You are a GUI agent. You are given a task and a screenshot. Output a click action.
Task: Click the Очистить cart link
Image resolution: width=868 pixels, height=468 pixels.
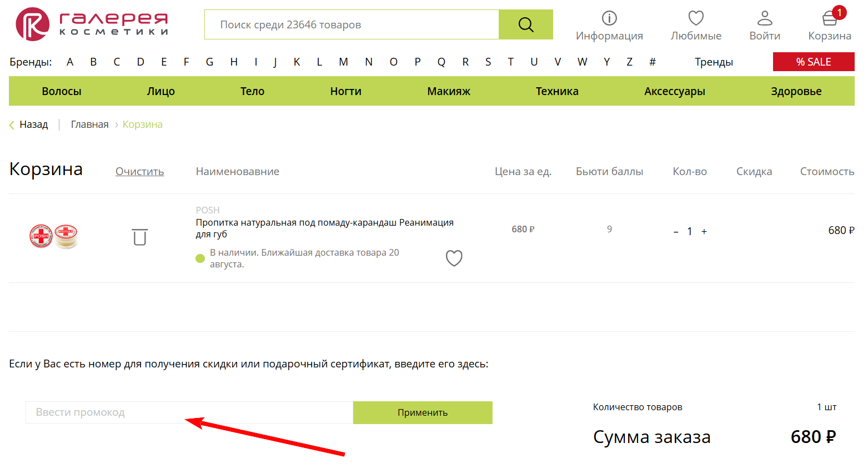tap(139, 172)
